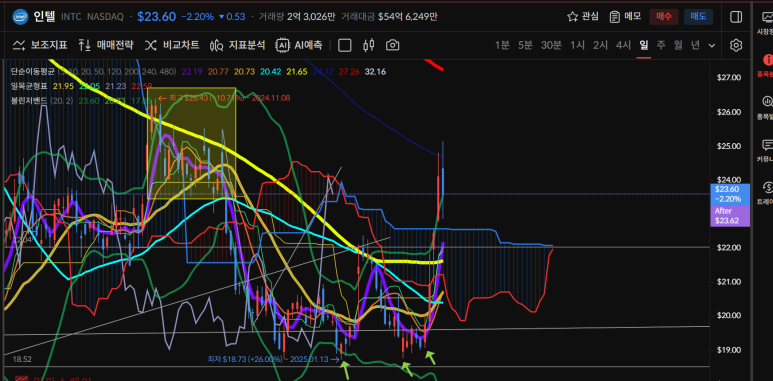Click moving average value 32.16
Screen dimensions: 773x381
click(375, 72)
